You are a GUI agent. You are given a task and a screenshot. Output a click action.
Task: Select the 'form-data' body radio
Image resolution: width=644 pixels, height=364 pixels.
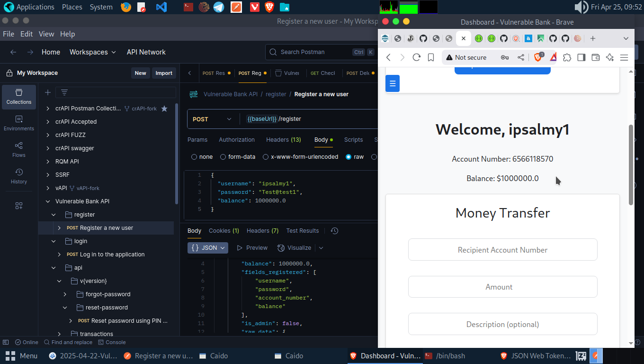pyautogui.click(x=222, y=157)
